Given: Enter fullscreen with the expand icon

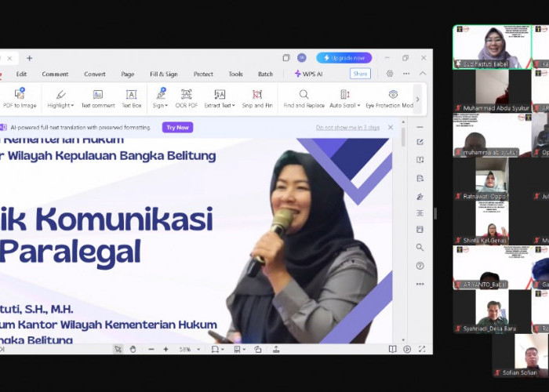Looking at the screenshot, I should [x=422, y=349].
